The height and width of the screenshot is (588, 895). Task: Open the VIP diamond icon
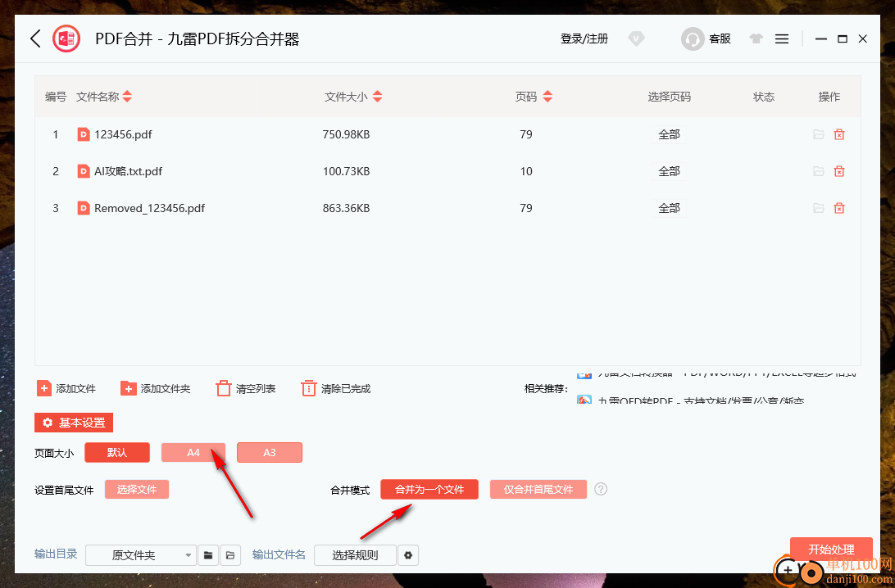click(636, 38)
